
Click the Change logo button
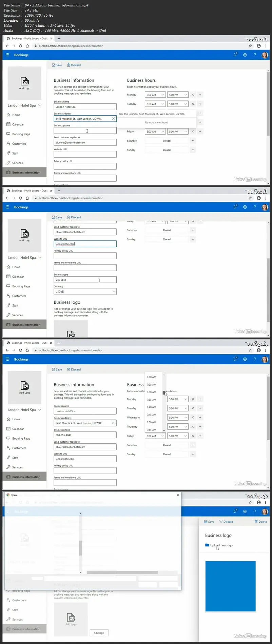point(99,633)
